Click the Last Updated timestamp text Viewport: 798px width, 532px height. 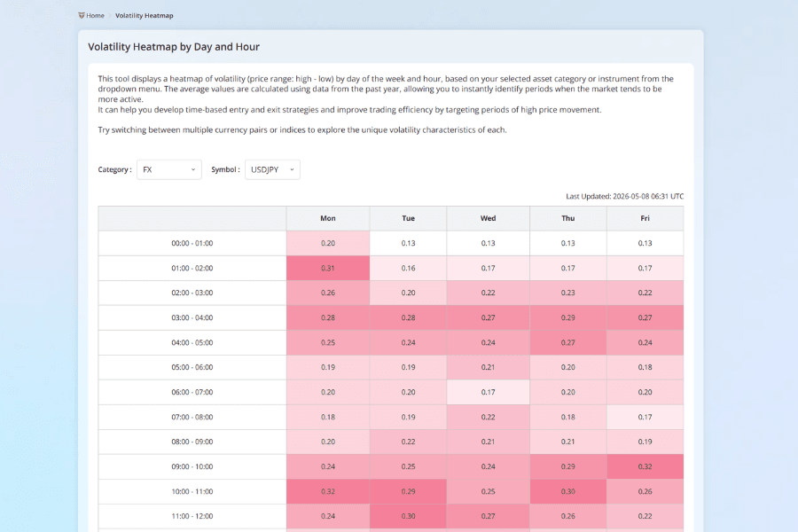[624, 196]
